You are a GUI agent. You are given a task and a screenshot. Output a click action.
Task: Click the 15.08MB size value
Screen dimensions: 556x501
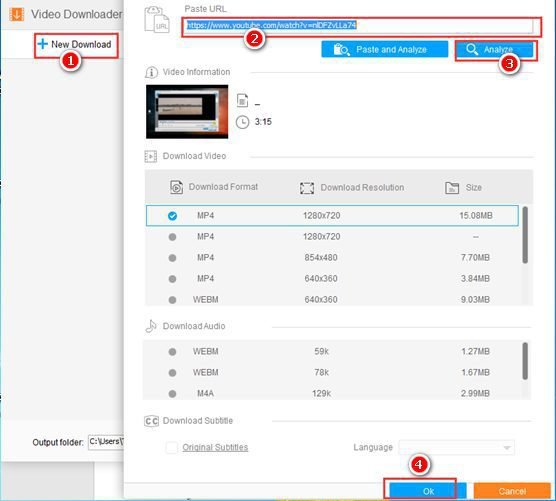pyautogui.click(x=476, y=216)
